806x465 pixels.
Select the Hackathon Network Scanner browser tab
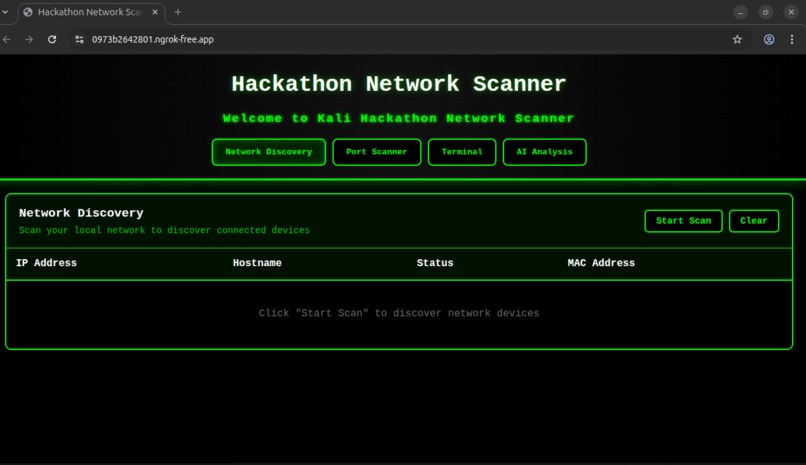pos(91,12)
